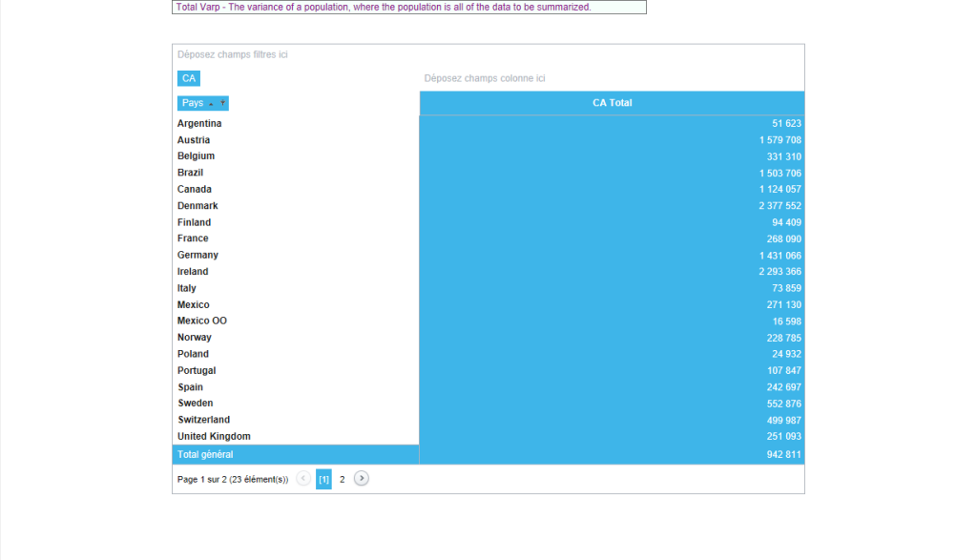Click the value 1 431 066
Viewport: 977px width, 560px height.
(x=780, y=256)
